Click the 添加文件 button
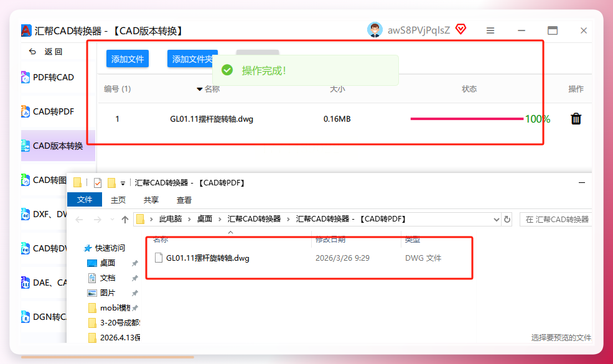Image resolution: width=613 pixels, height=364 pixels. coord(128,59)
